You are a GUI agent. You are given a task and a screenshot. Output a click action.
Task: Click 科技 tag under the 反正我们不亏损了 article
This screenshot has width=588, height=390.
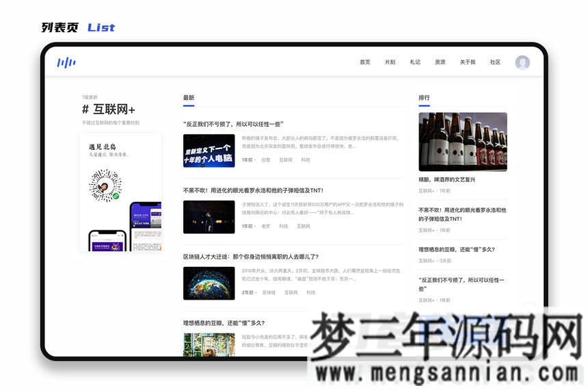pos(306,160)
